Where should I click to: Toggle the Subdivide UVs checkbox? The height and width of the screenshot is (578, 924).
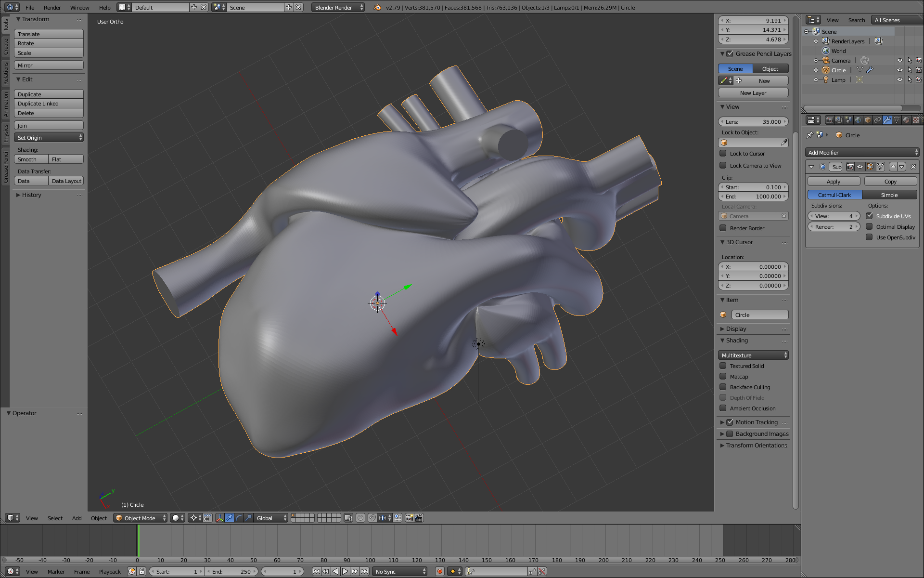pos(869,216)
